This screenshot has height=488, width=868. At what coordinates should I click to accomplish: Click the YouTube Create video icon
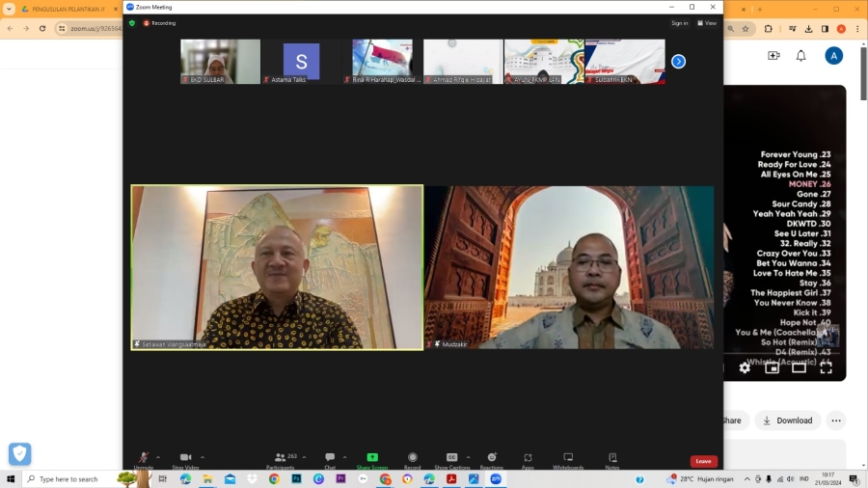pos(773,55)
